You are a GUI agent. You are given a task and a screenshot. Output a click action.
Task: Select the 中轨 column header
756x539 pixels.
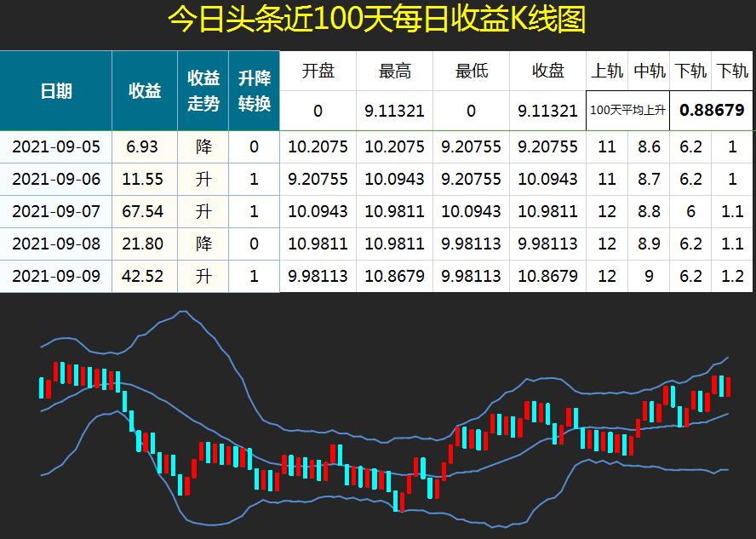point(650,72)
